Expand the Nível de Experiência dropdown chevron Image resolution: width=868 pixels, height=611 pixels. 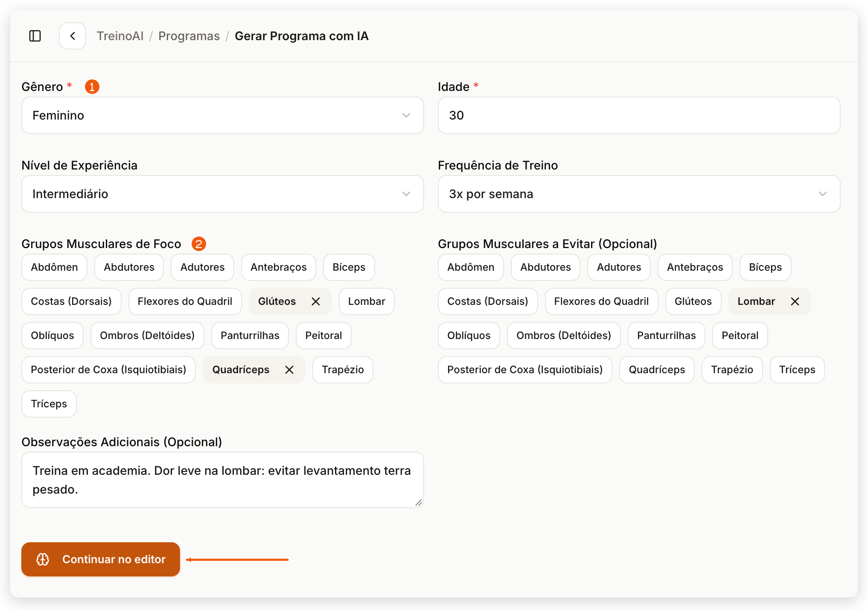406,194
